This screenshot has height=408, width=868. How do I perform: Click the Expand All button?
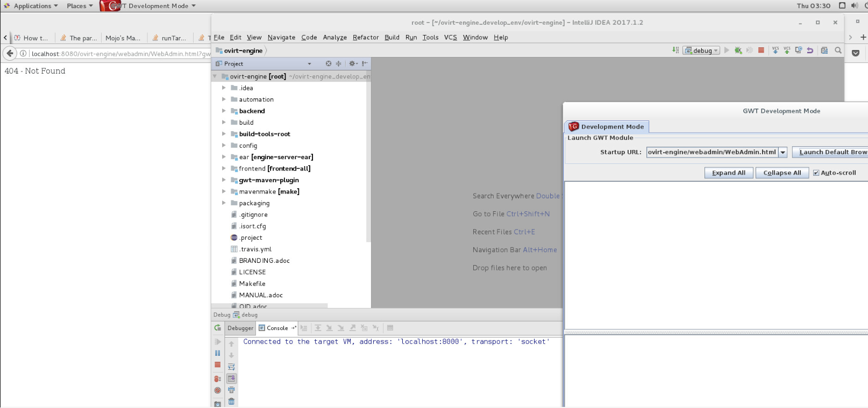pyautogui.click(x=728, y=173)
